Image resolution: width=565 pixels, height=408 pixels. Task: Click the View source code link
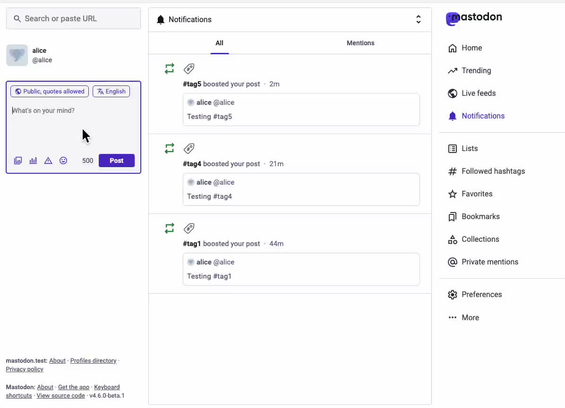[x=61, y=396]
